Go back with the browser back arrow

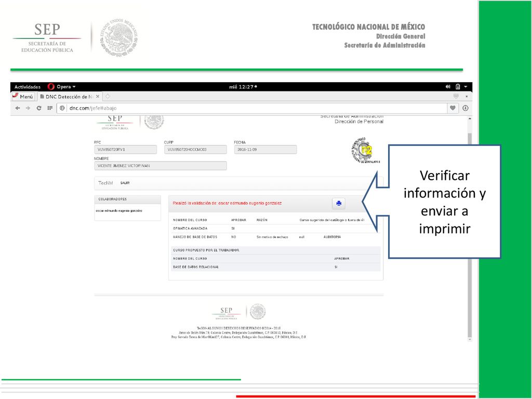[x=18, y=108]
